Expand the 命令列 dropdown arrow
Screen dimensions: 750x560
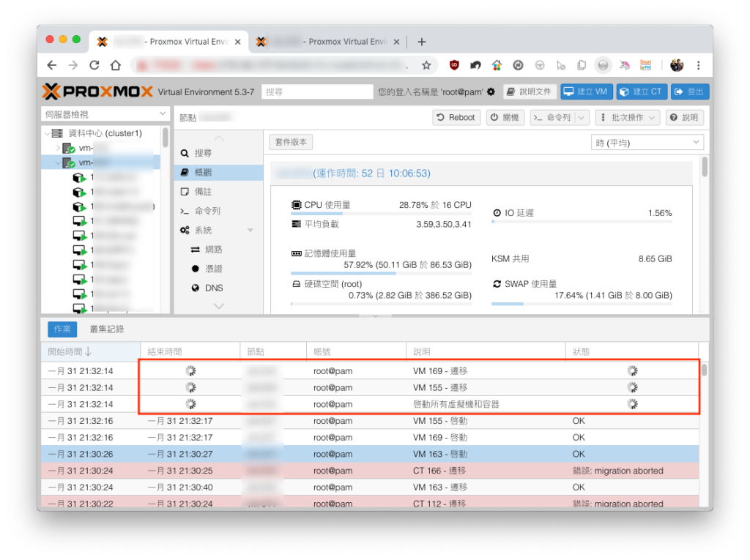point(582,118)
